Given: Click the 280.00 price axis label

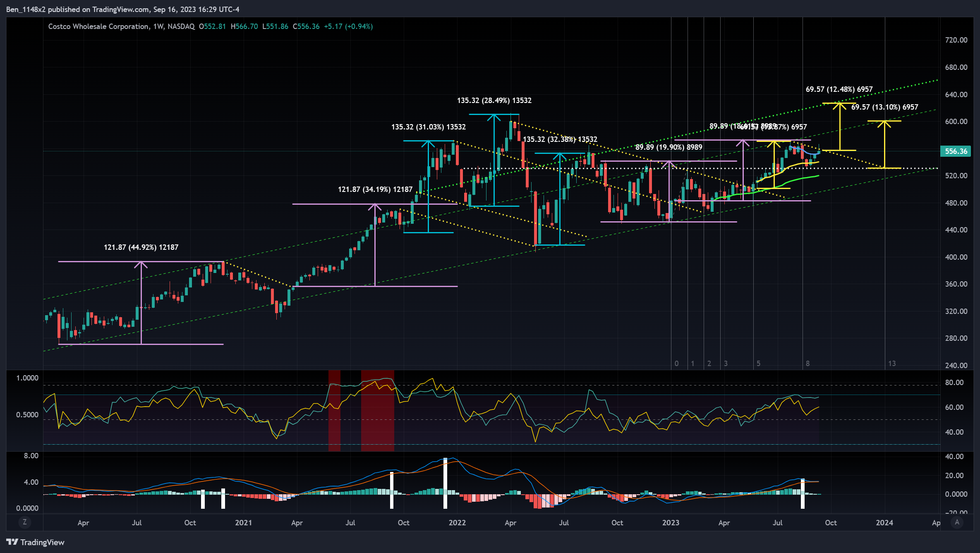Looking at the screenshot, I should [x=956, y=338].
